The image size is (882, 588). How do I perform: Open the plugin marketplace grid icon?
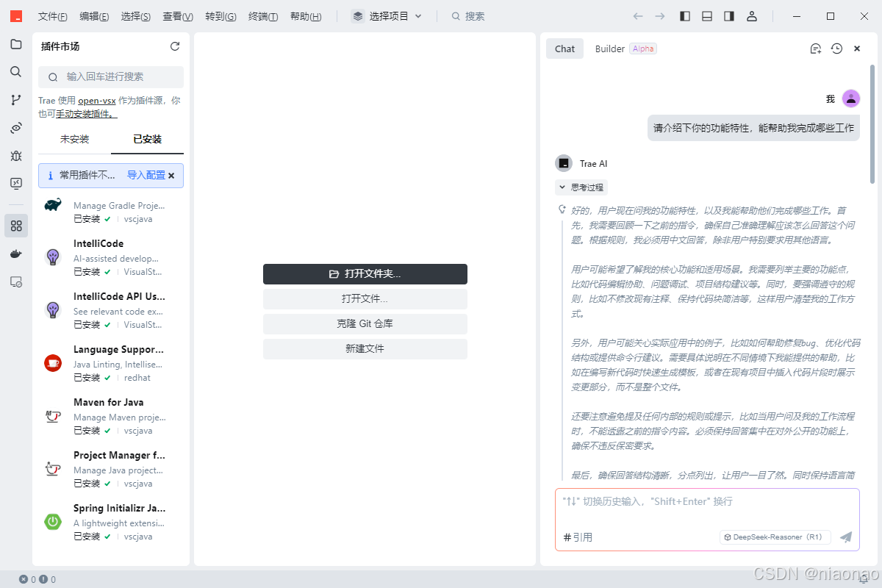coord(15,226)
